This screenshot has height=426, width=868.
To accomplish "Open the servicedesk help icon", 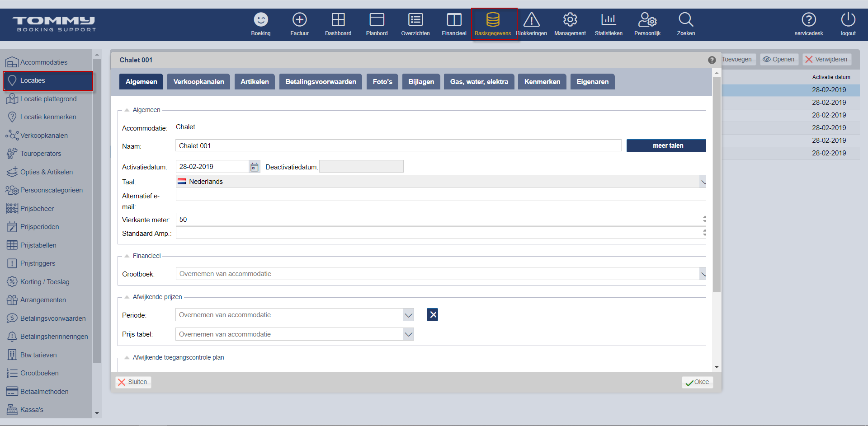I will point(809,20).
